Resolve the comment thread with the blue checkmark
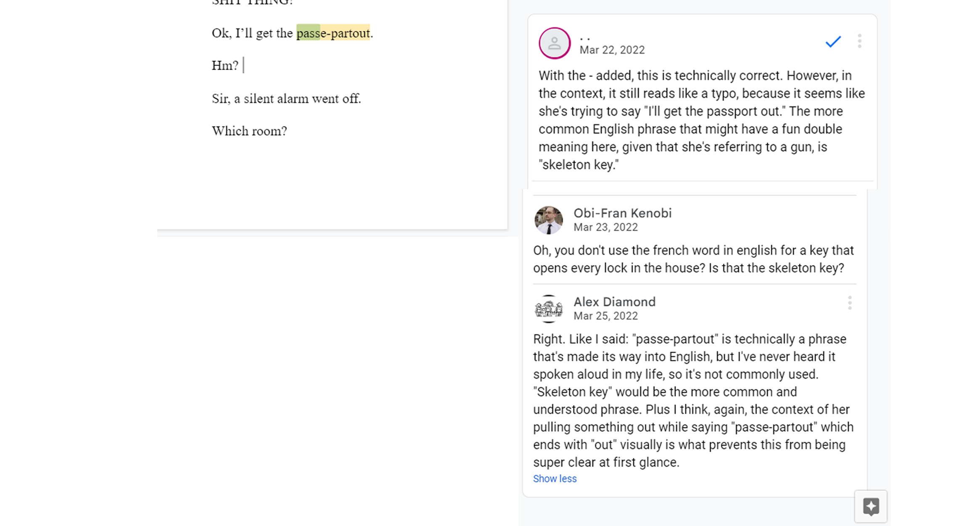This screenshot has width=980, height=526. pos(833,42)
